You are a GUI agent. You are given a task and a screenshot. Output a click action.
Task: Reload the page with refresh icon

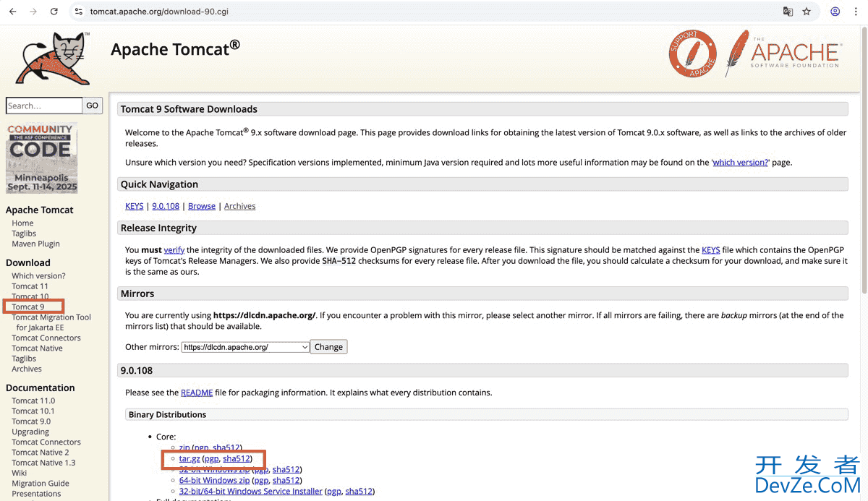click(x=54, y=12)
